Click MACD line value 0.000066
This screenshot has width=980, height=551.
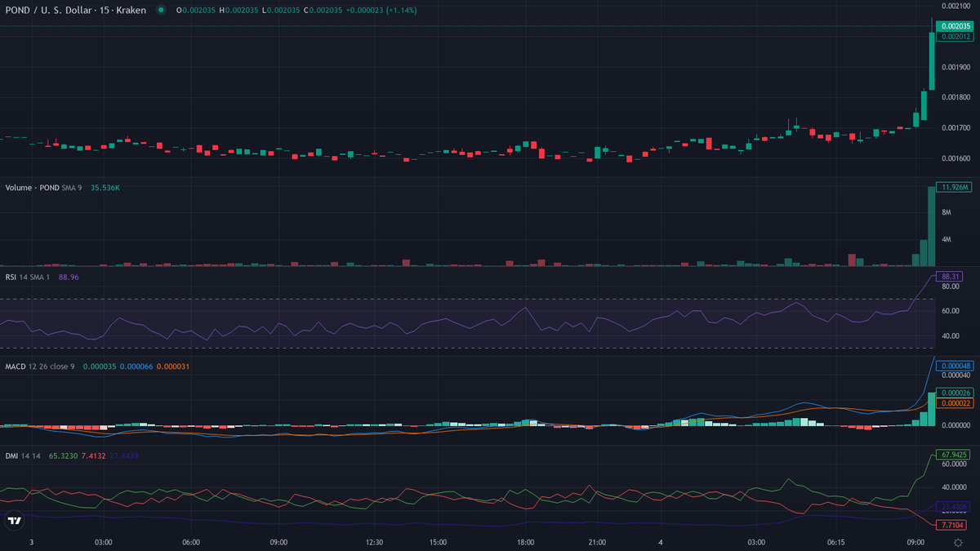pyautogui.click(x=136, y=366)
